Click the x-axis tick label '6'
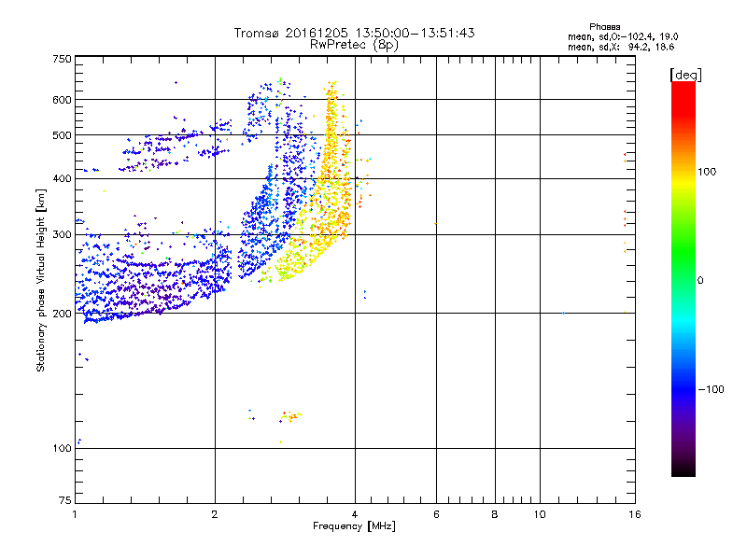This screenshot has width=747, height=560. tap(436, 514)
